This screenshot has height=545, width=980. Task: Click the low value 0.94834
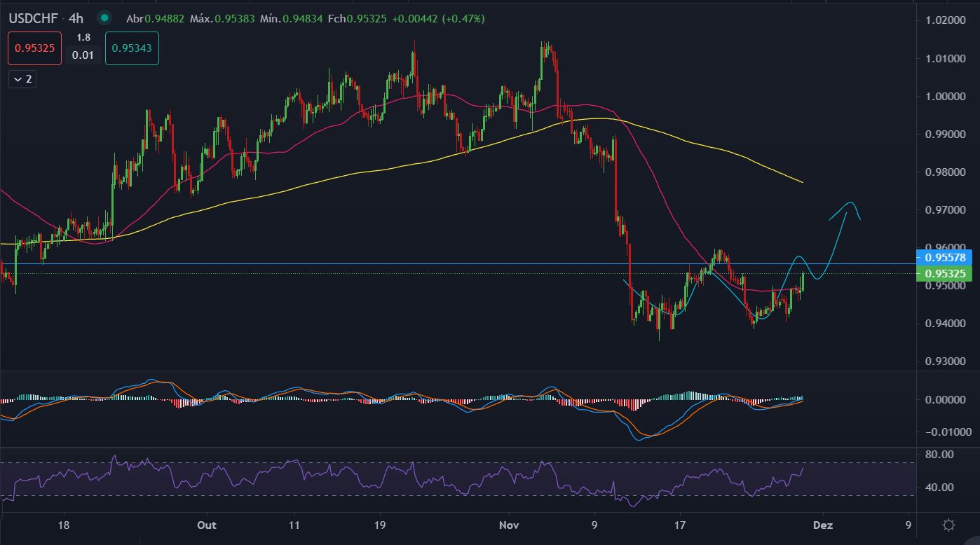(x=302, y=18)
